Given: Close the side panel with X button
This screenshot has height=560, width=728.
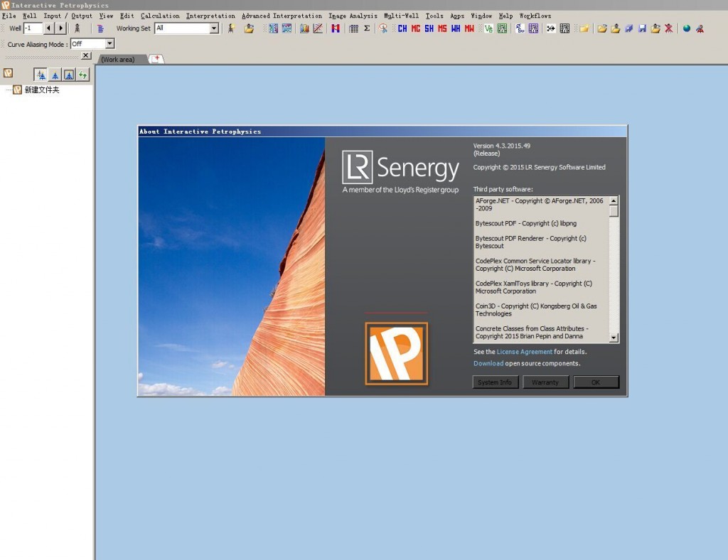Looking at the screenshot, I should pyautogui.click(x=86, y=55).
